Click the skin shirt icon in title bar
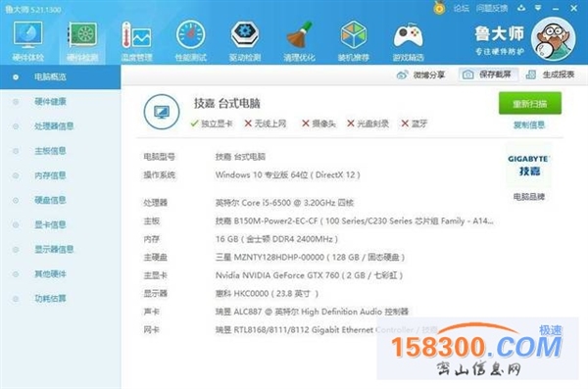The height and width of the screenshot is (389, 588). [x=521, y=8]
